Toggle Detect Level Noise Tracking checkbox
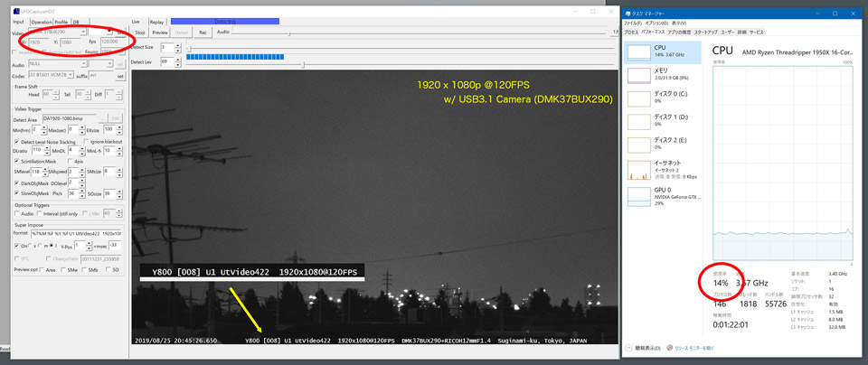The image size is (868, 365). tap(16, 142)
